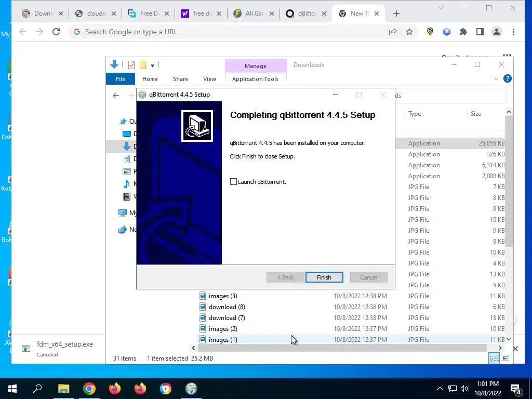The height and width of the screenshot is (399, 532).
Task: Open the location pin extension icon
Action: (430, 32)
